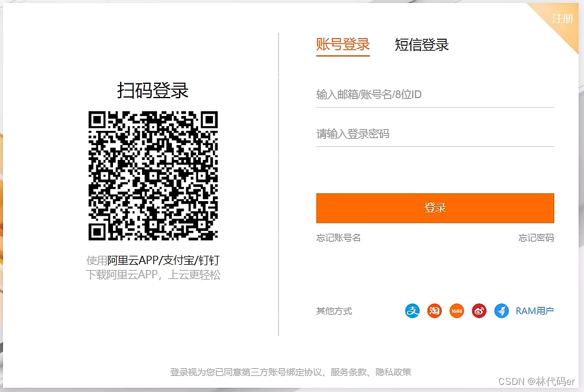Sign in with the DingTalk icon
The image size is (584, 392).
(501, 311)
